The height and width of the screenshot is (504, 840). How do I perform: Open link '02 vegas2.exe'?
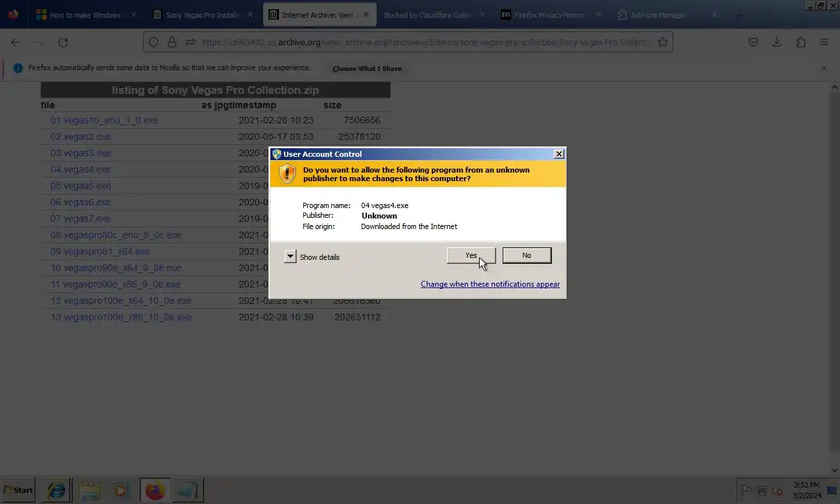[81, 136]
